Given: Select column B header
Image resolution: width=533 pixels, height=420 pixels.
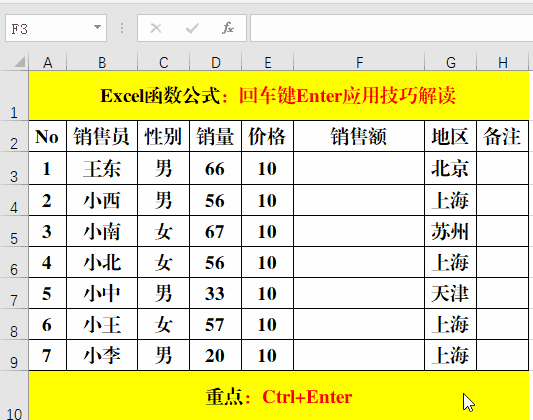Looking at the screenshot, I should point(102,62).
